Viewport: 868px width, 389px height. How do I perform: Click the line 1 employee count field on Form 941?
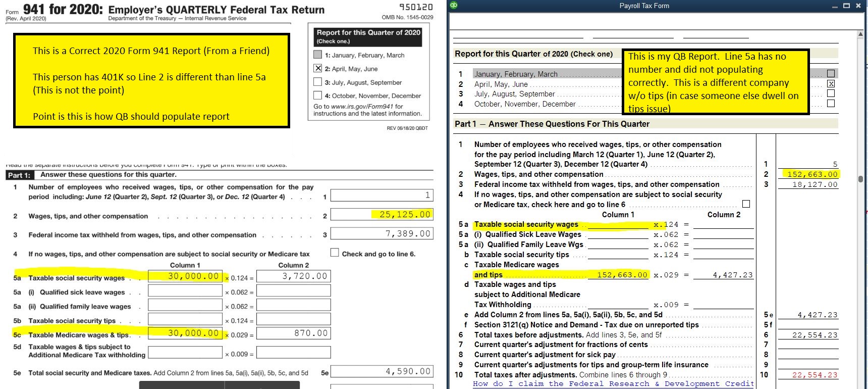(382, 196)
